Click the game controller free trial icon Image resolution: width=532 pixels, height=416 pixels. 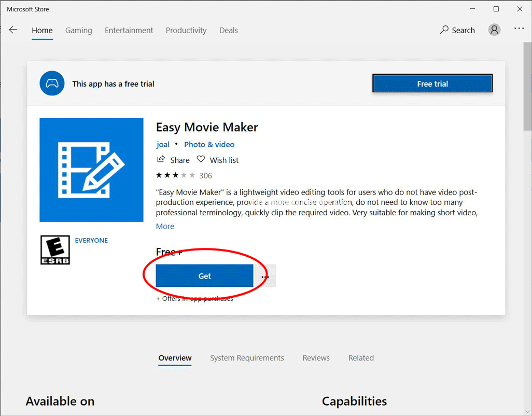click(x=52, y=84)
